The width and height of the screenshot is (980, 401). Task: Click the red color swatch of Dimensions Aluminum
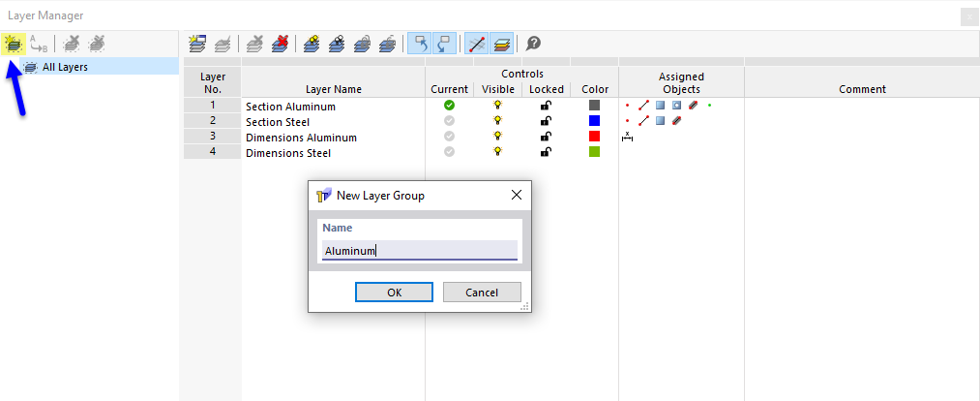(x=594, y=136)
